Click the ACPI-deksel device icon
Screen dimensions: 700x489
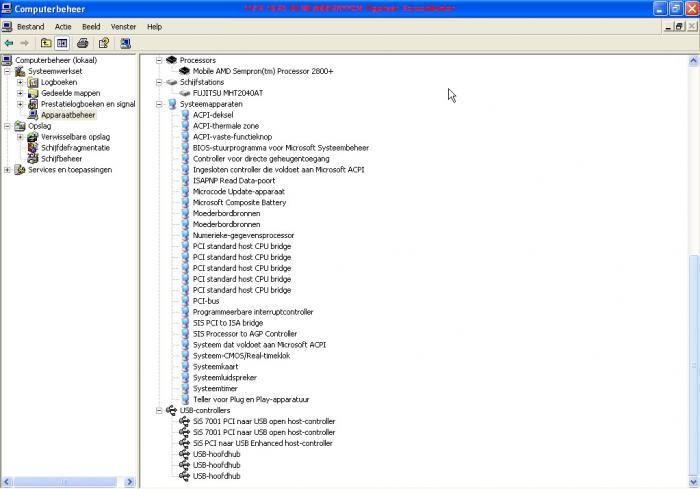click(185, 115)
